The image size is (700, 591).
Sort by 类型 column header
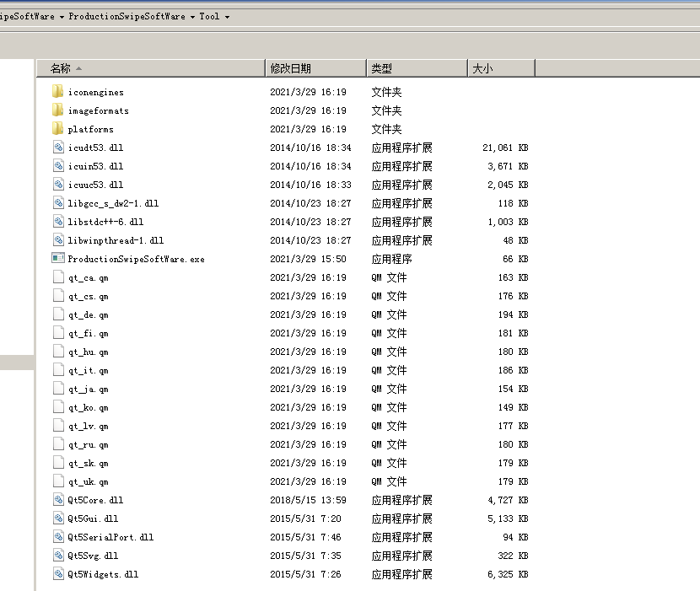pyautogui.click(x=417, y=68)
